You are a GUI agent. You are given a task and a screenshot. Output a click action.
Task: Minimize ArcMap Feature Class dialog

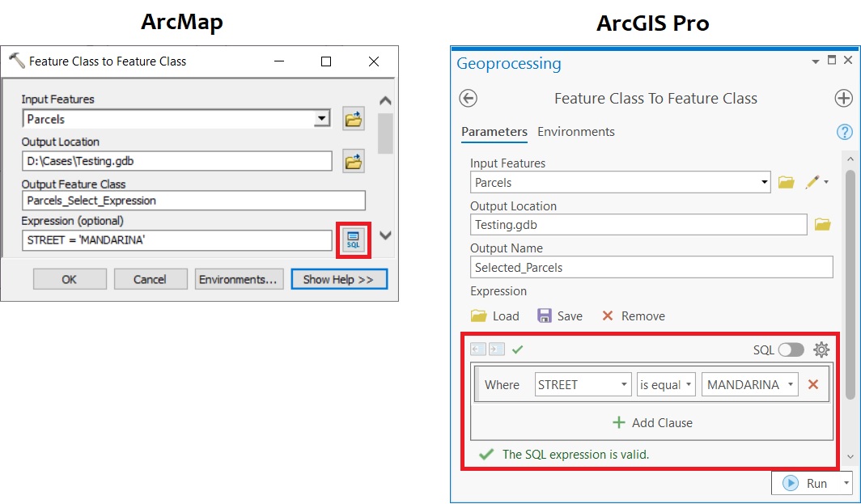[279, 61]
